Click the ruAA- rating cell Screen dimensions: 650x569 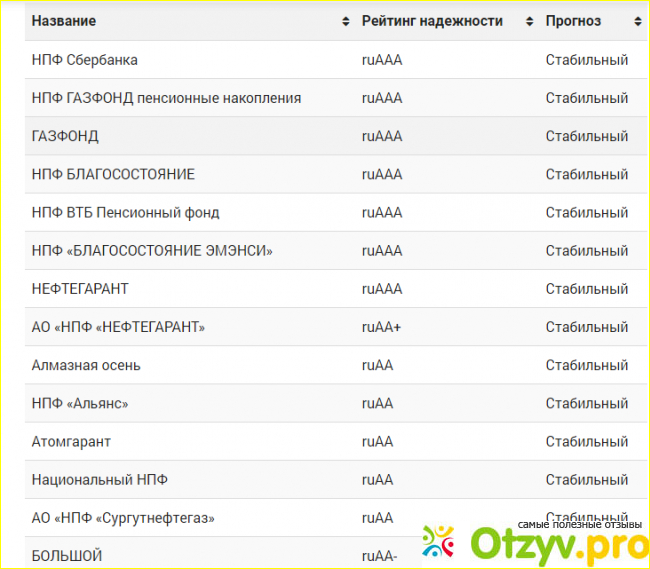tap(379, 555)
